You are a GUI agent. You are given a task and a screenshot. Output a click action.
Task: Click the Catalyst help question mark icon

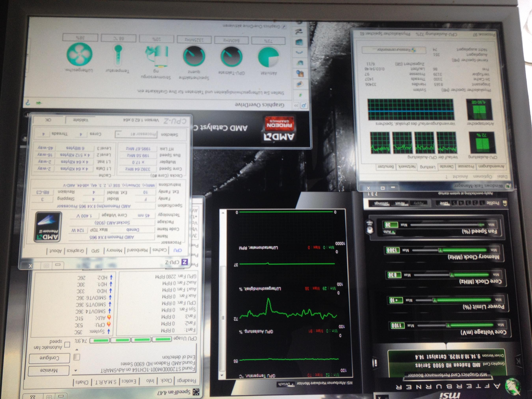coord(28,103)
